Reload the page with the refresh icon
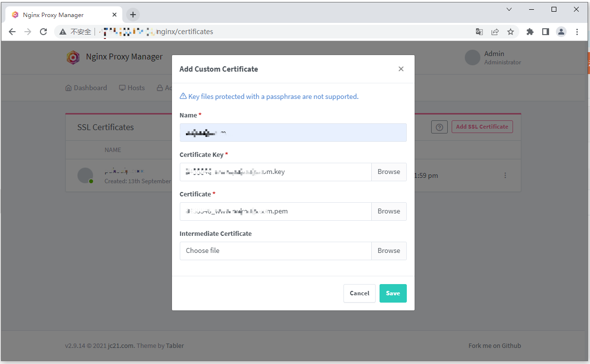 pos(43,32)
